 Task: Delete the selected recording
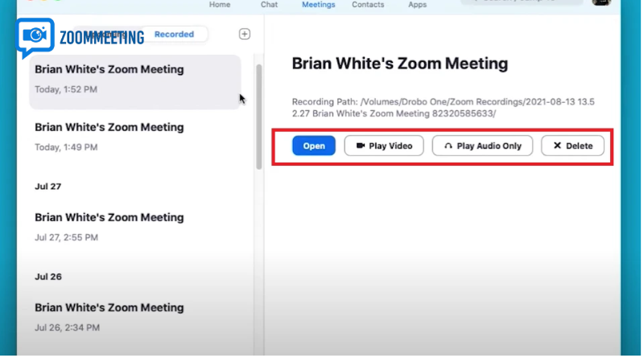pyautogui.click(x=572, y=146)
